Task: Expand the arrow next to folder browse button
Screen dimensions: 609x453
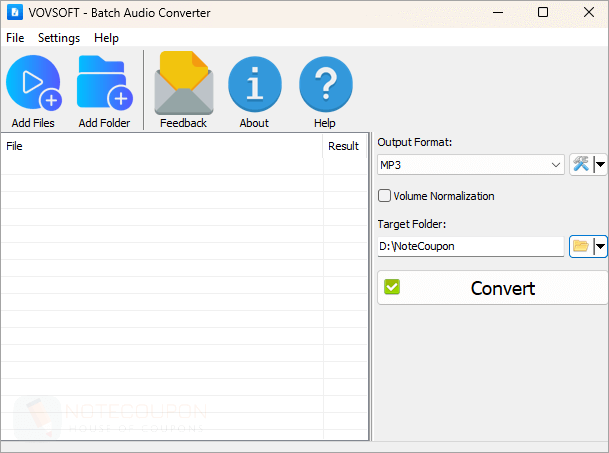Action: (600, 246)
